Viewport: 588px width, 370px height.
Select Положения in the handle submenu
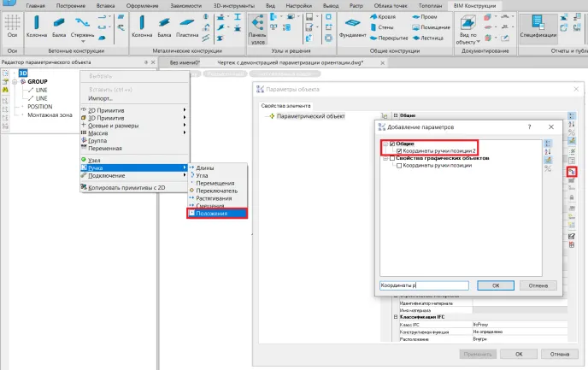click(217, 213)
